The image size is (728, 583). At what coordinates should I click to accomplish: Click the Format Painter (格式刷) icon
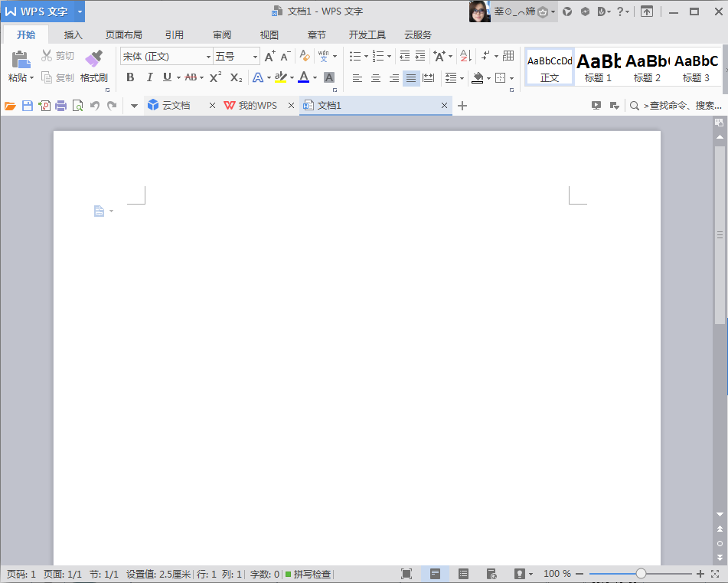coord(93,60)
